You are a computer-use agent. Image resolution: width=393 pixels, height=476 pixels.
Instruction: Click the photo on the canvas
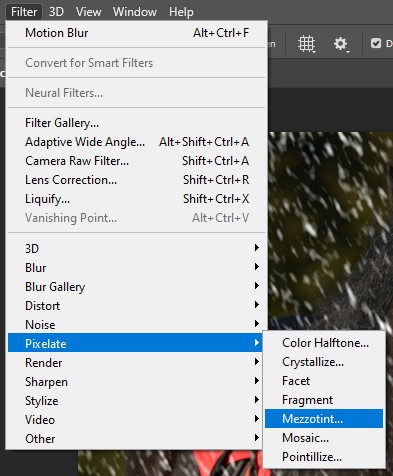click(330, 230)
